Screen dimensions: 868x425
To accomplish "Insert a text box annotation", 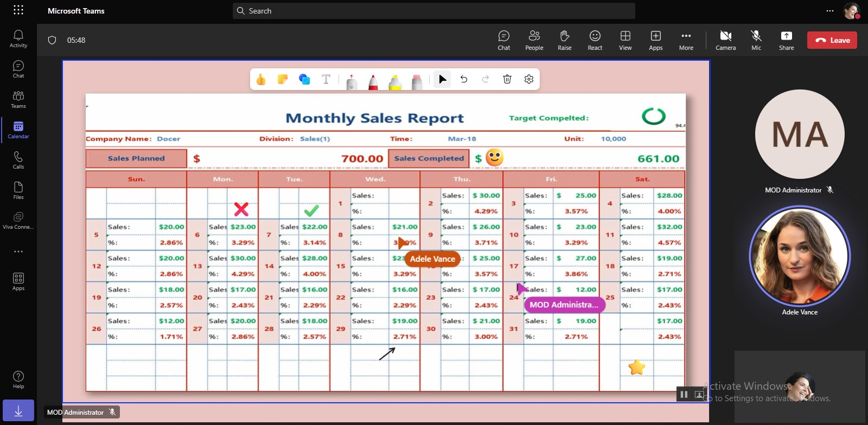I will (x=326, y=80).
